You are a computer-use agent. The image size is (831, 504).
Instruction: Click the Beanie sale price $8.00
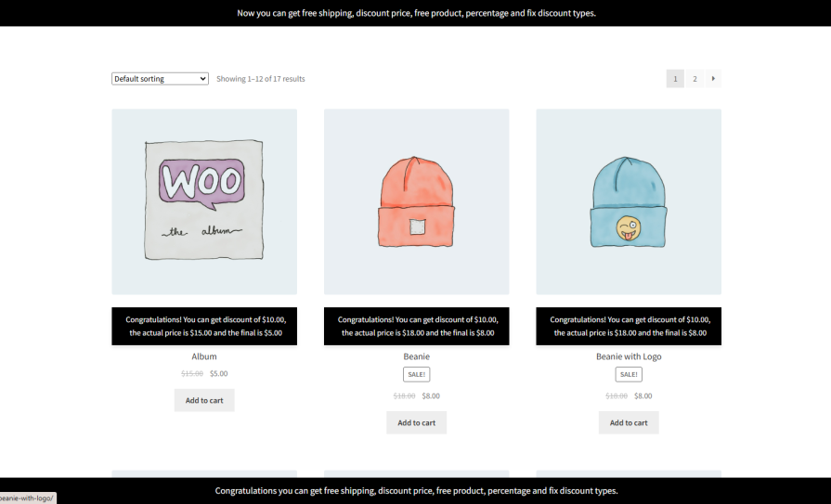click(431, 395)
